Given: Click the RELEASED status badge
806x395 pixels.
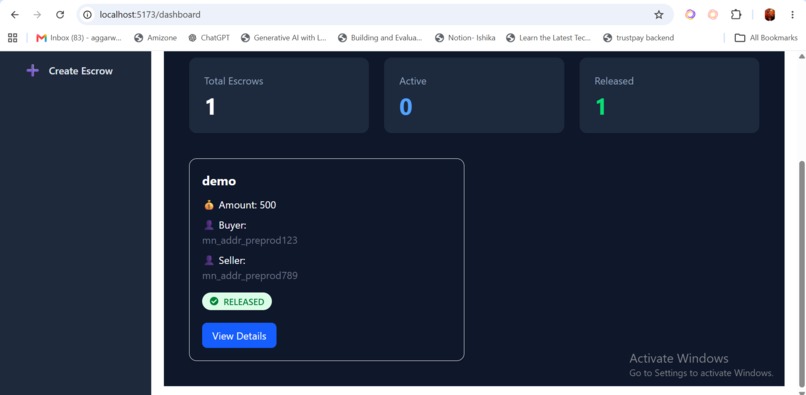Looking at the screenshot, I should coord(237,301).
